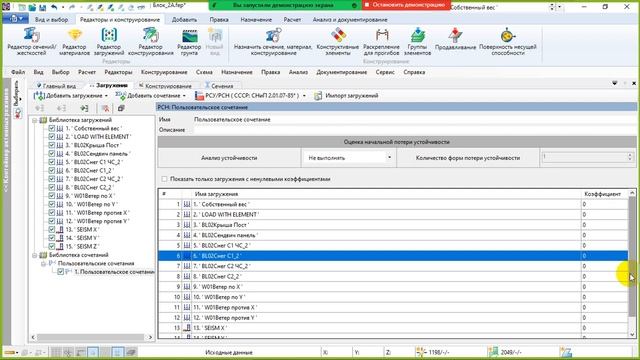
Task: Click the vertical scrollbar of the loads table
Action: (632, 257)
